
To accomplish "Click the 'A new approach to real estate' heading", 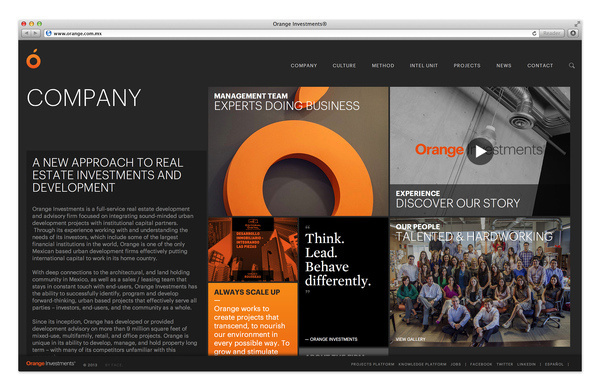I will pyautogui.click(x=108, y=175).
